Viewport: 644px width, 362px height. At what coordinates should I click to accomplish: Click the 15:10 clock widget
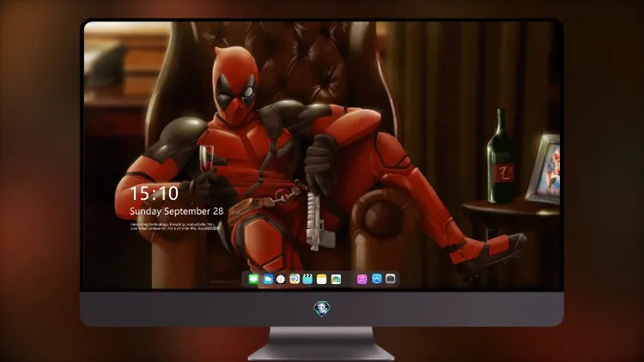tap(155, 193)
